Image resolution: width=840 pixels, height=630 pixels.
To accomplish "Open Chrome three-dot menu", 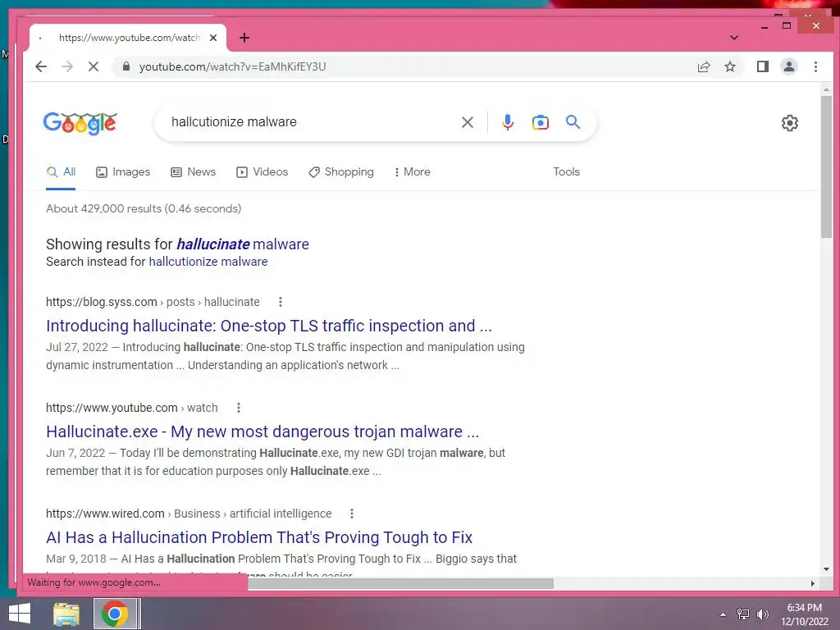I will pyautogui.click(x=815, y=66).
